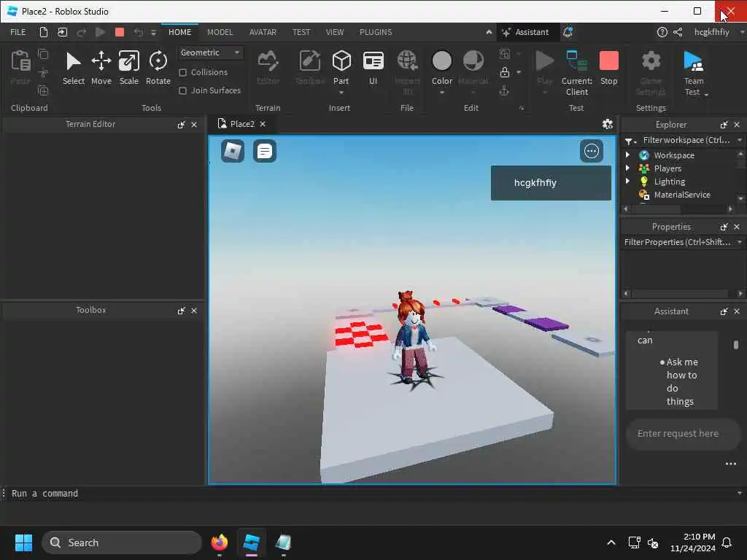Image resolution: width=747 pixels, height=560 pixels.
Task: Show hidden system tray icons
Action: point(611,542)
